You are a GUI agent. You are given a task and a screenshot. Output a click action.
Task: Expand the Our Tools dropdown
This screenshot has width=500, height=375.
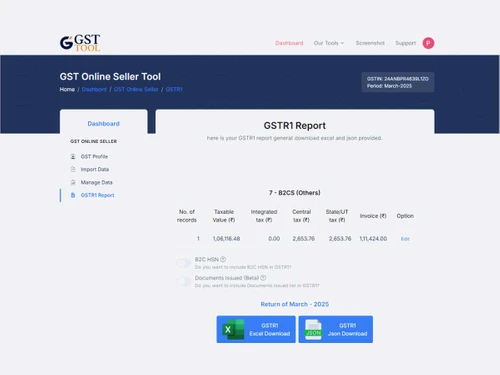pos(329,43)
